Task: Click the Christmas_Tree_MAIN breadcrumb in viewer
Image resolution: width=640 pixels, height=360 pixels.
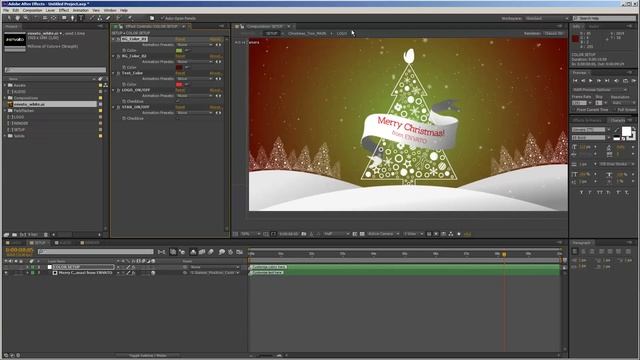Action: 307,33
